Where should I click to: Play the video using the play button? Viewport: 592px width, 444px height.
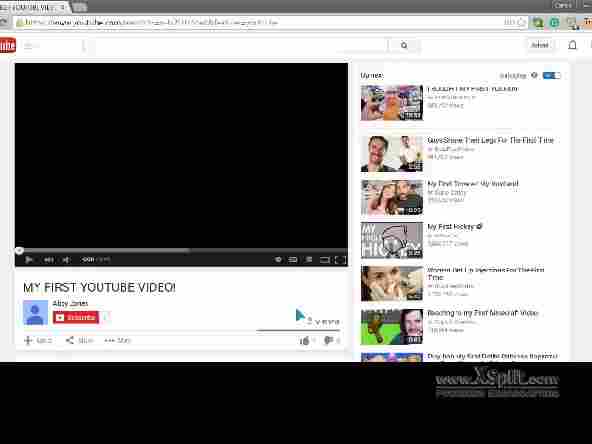coord(29,259)
